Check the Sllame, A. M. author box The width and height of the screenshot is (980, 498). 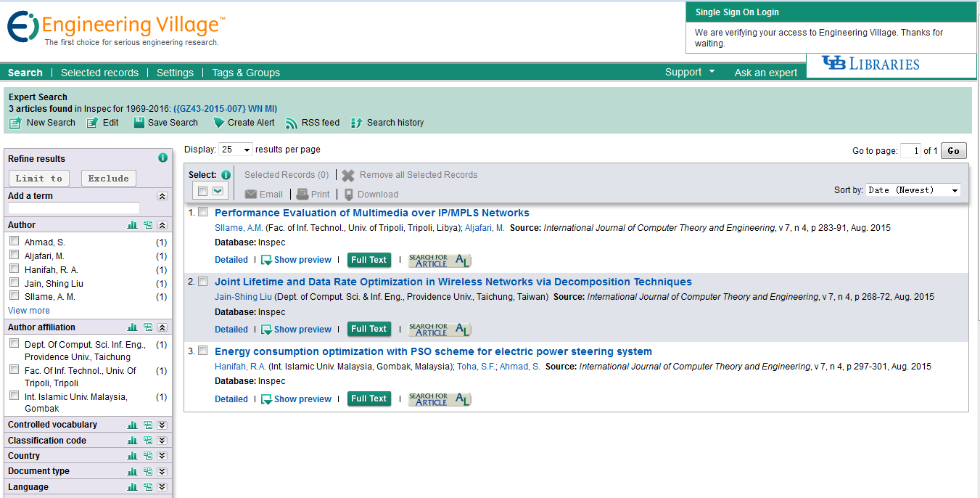[14, 295]
